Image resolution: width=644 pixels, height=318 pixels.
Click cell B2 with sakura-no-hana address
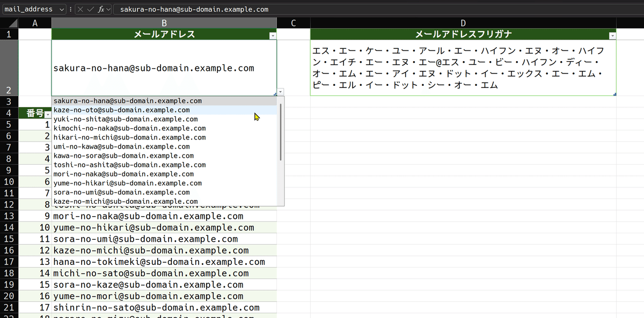pyautogui.click(x=164, y=68)
